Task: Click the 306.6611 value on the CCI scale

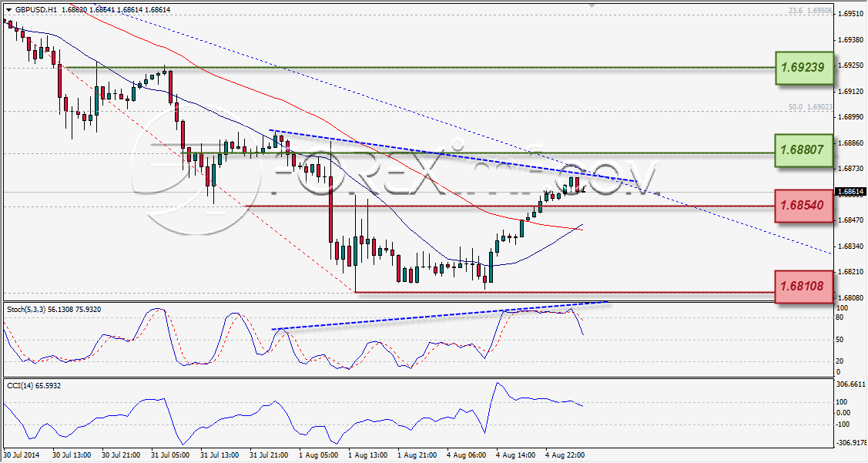Action: [851, 384]
